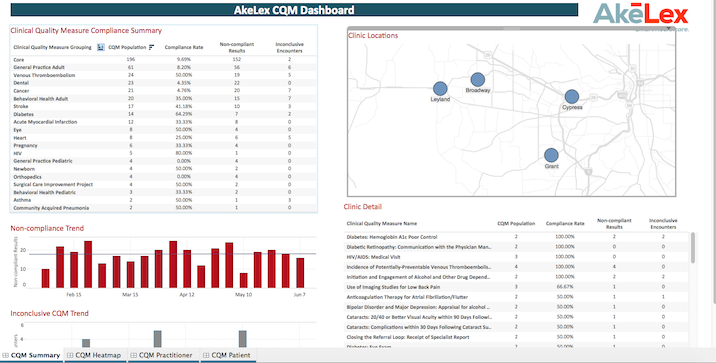Switch to the CQM Heatmap tab
Image resolution: width=716 pixels, height=363 pixels.
coord(95,355)
